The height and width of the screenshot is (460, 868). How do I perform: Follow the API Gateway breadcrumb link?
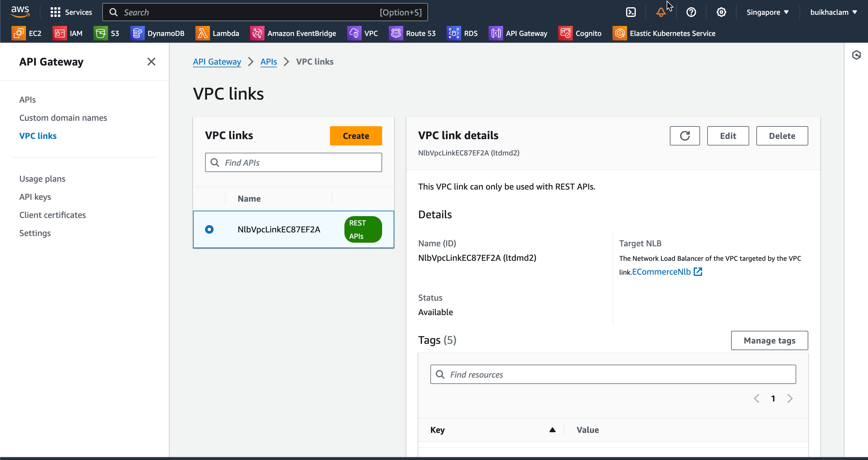(217, 61)
